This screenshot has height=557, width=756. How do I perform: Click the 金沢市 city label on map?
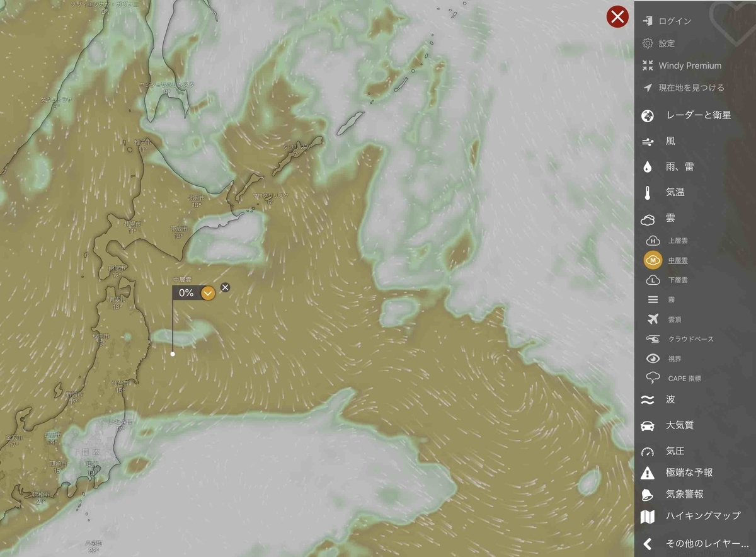pos(13,437)
